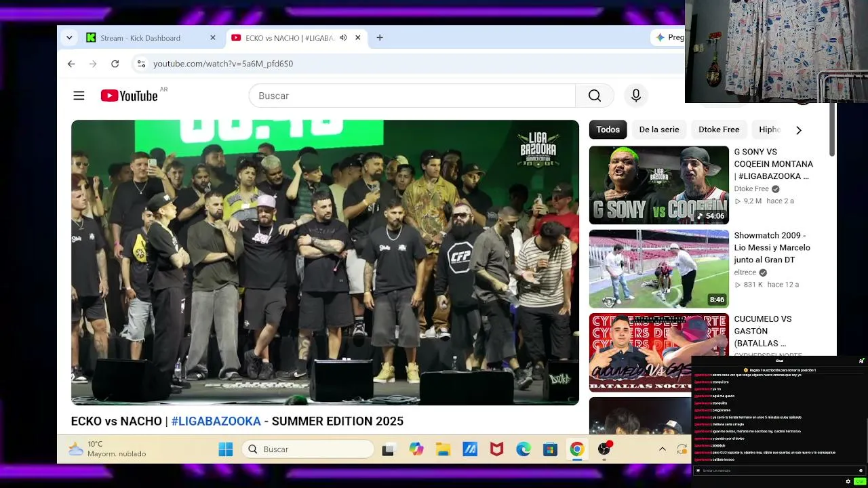View site information for youtube.com
This screenshot has width=868, height=488.
[x=141, y=64]
